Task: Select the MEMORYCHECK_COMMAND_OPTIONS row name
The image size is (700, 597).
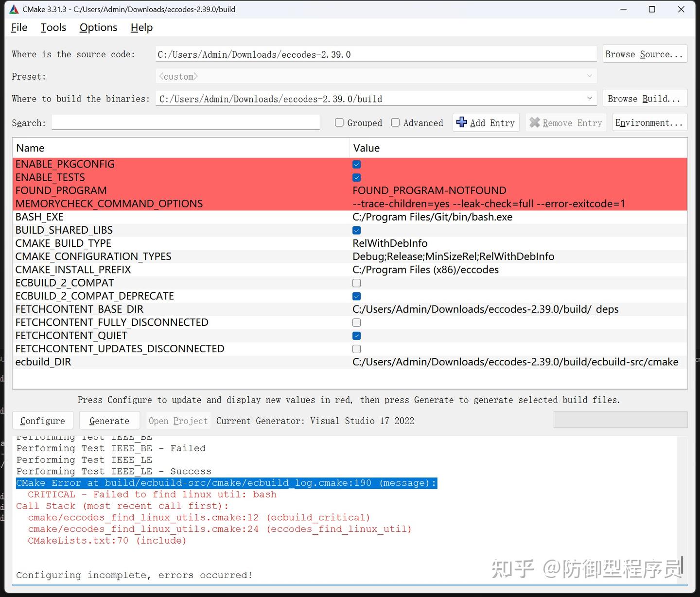Action: pyautogui.click(x=109, y=204)
